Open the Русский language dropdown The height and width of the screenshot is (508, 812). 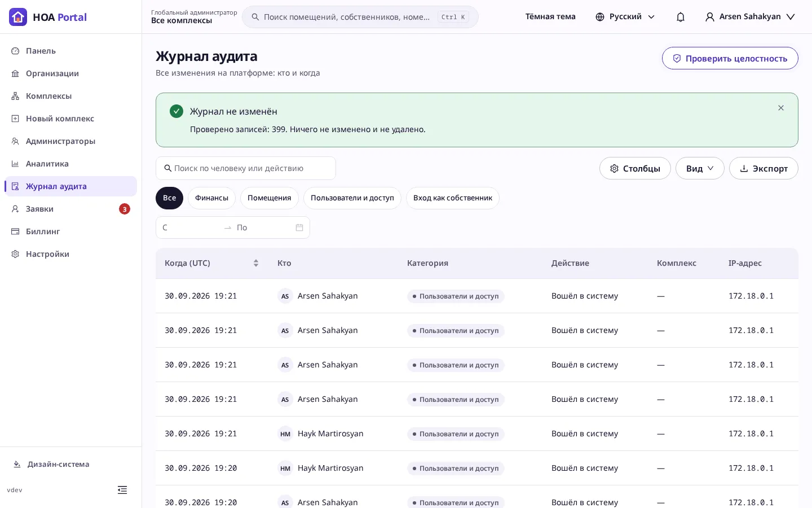tap(625, 17)
